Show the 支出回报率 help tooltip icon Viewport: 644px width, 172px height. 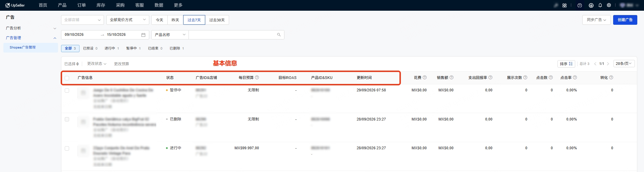[490, 77]
